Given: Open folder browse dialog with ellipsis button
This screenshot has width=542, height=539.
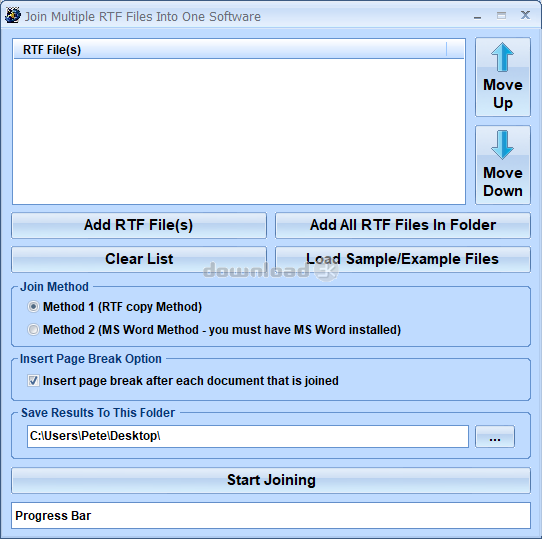Looking at the screenshot, I should click(495, 437).
